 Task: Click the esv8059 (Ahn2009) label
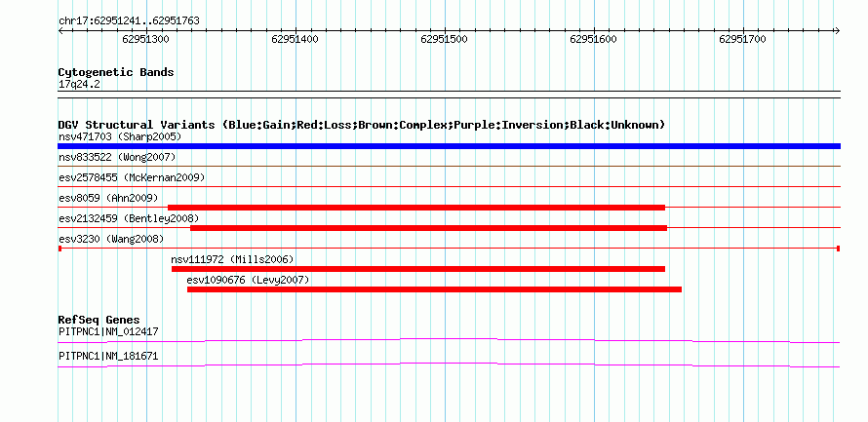coord(108,198)
